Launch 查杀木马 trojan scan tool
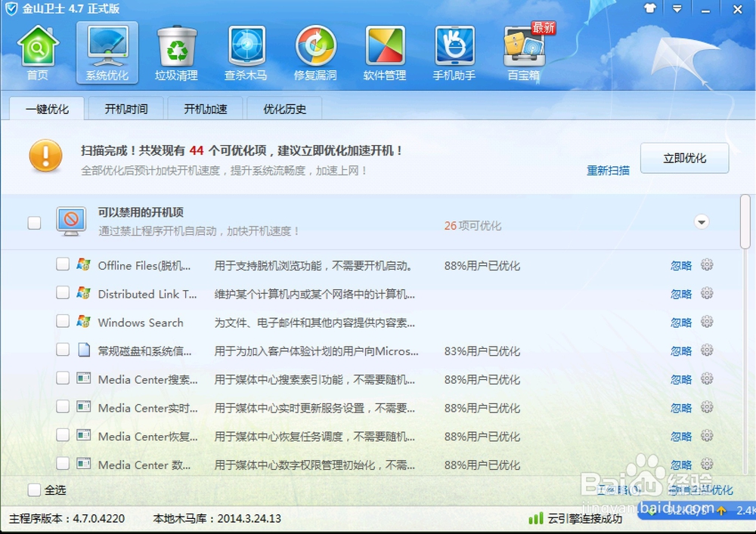The image size is (756, 534). pyautogui.click(x=245, y=51)
